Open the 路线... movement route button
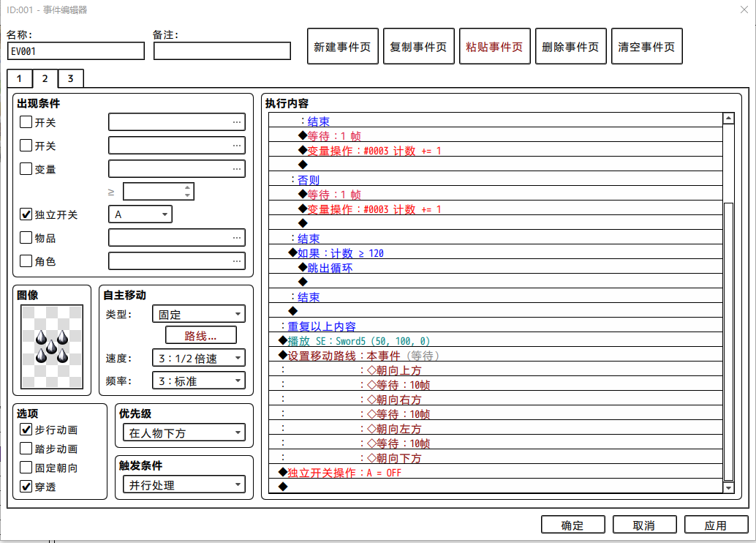The image size is (756, 543). pyautogui.click(x=201, y=335)
